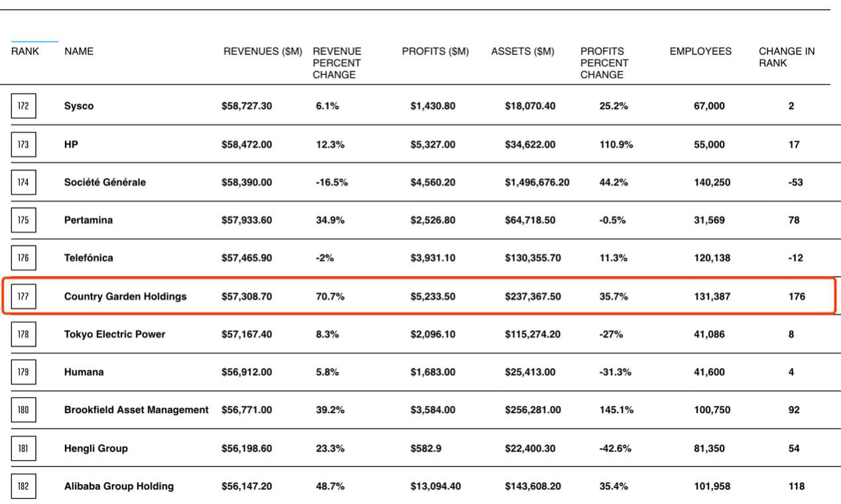
Task: Click the ASSETS ($M) column header
Action: tap(523, 52)
